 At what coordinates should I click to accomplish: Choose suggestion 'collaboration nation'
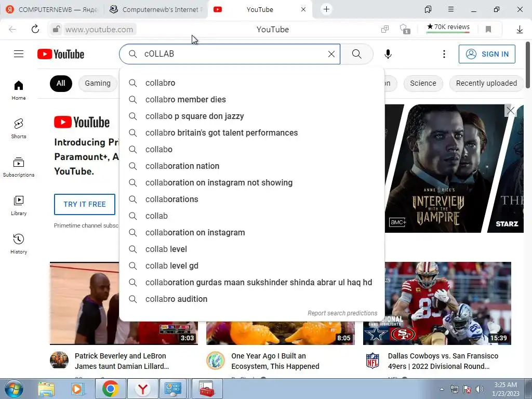tap(252, 166)
